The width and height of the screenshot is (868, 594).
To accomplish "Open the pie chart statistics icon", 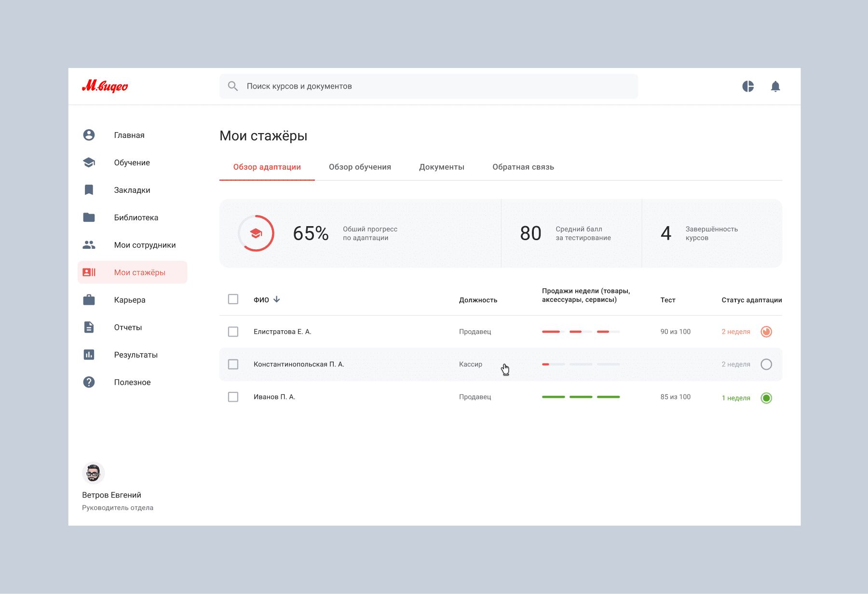I will pos(748,86).
